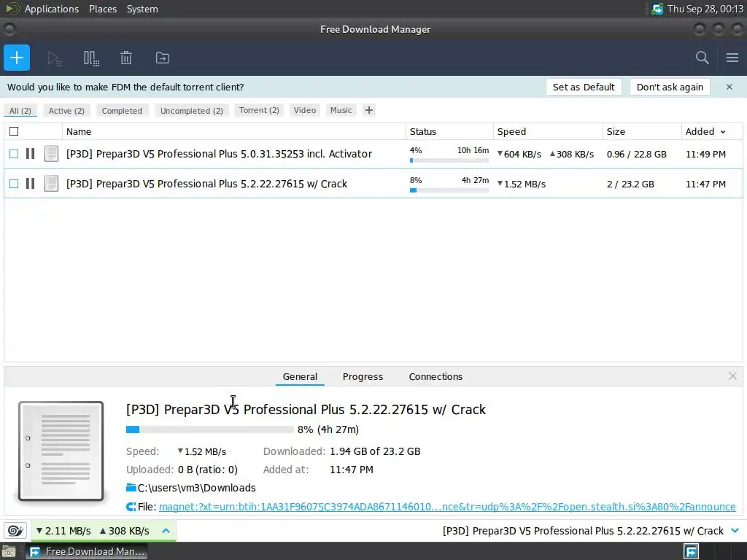Close the download details panel
Screen dimensions: 747x560
coord(732,376)
